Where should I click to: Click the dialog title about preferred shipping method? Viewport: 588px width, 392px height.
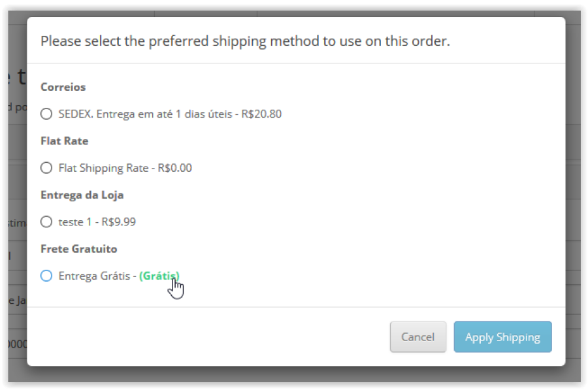[245, 41]
